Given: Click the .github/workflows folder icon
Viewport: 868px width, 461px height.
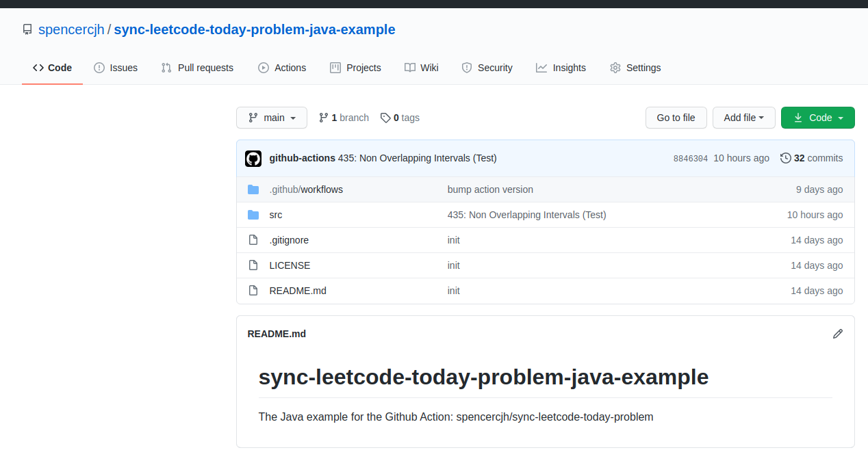Looking at the screenshot, I should (x=253, y=189).
